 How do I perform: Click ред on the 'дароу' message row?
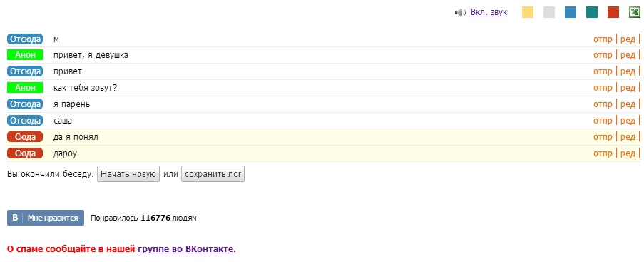(628, 153)
